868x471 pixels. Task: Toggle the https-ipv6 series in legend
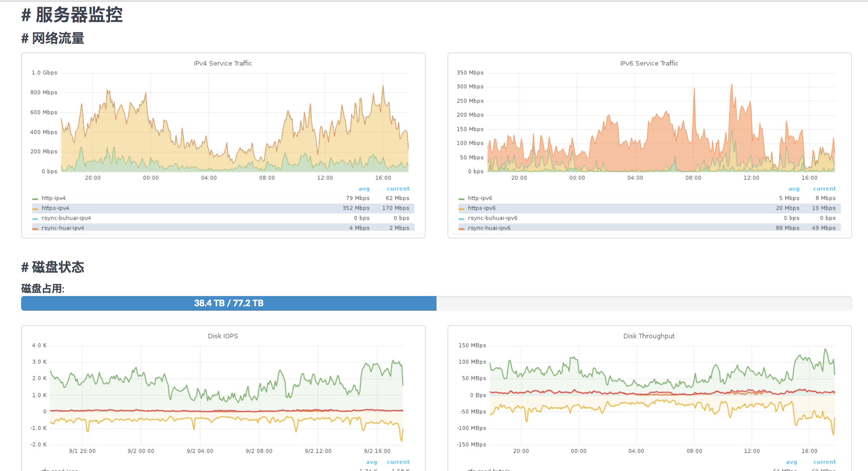click(x=482, y=208)
